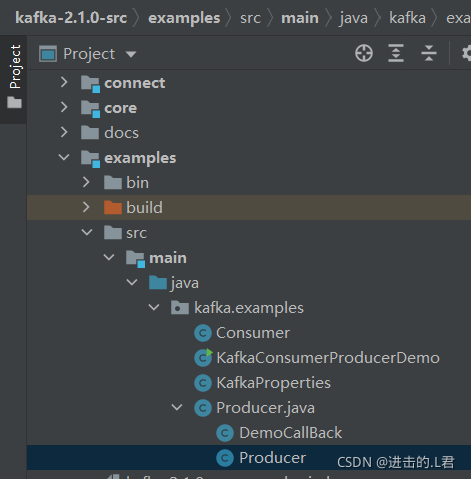This screenshot has width=471, height=479.
Task: Click the Producer.java file class icon
Action: 203,408
